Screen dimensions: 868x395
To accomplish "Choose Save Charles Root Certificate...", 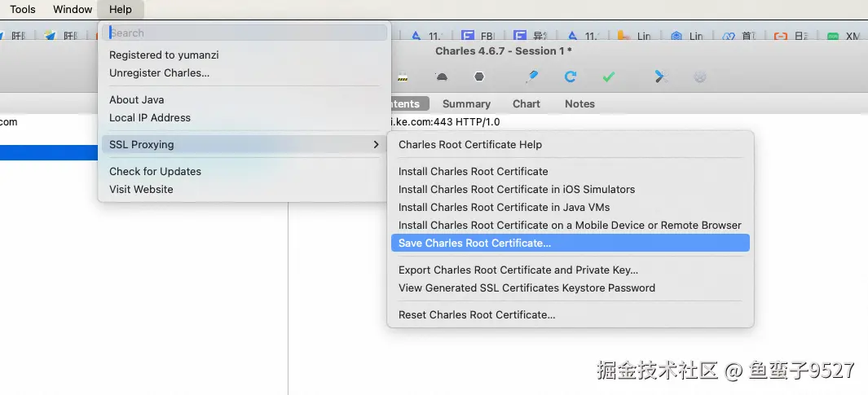I will [571, 243].
